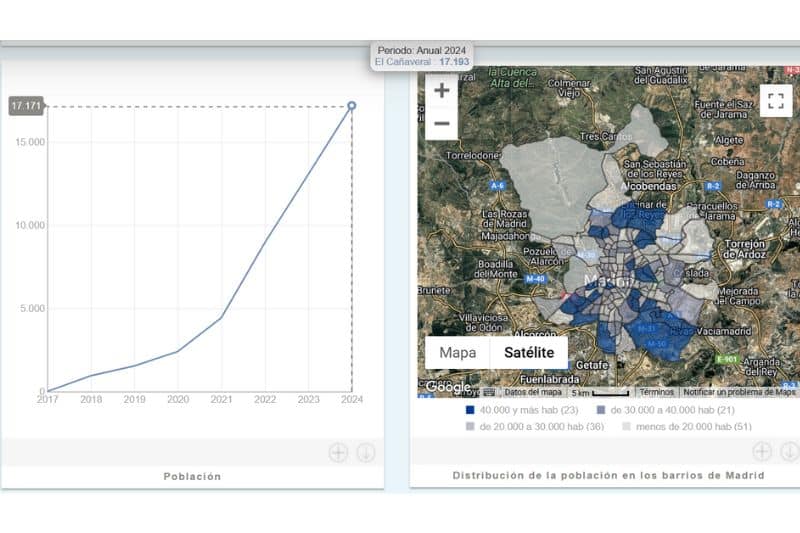The image size is (800, 533).
Task: Click the 5 km scale bar on map
Action: pos(601,393)
